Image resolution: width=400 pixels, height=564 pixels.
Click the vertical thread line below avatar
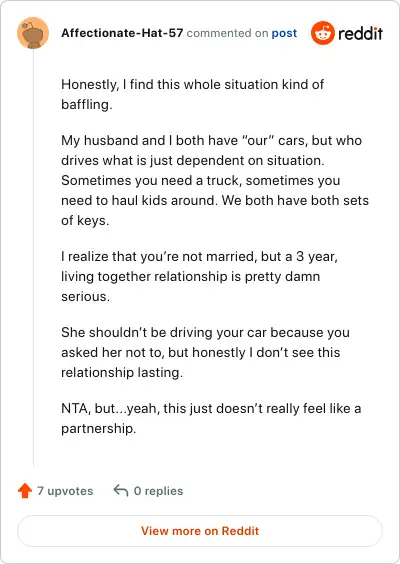click(33, 258)
